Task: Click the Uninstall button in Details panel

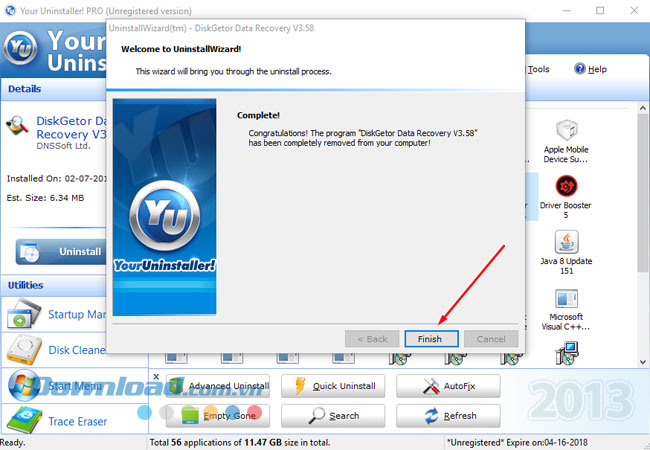Action: tap(61, 252)
